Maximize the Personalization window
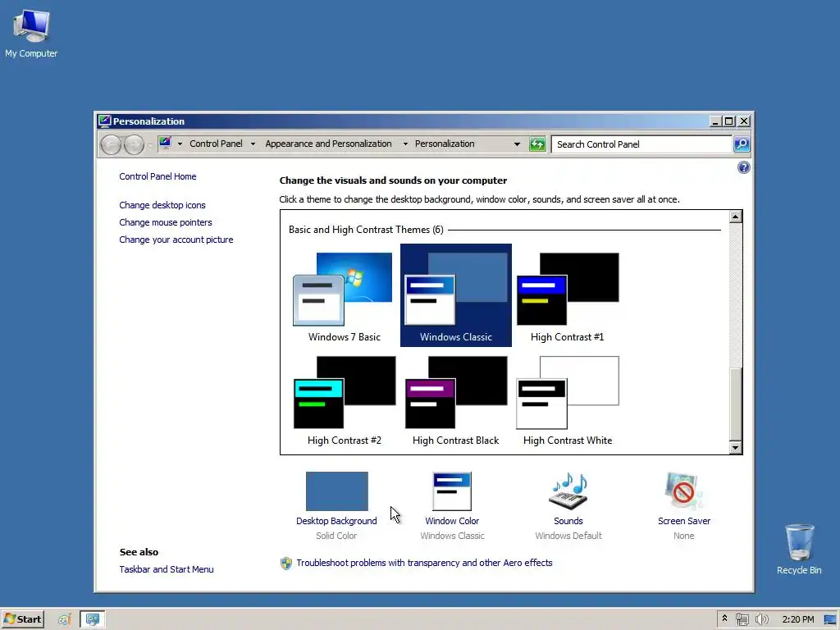 729,121
